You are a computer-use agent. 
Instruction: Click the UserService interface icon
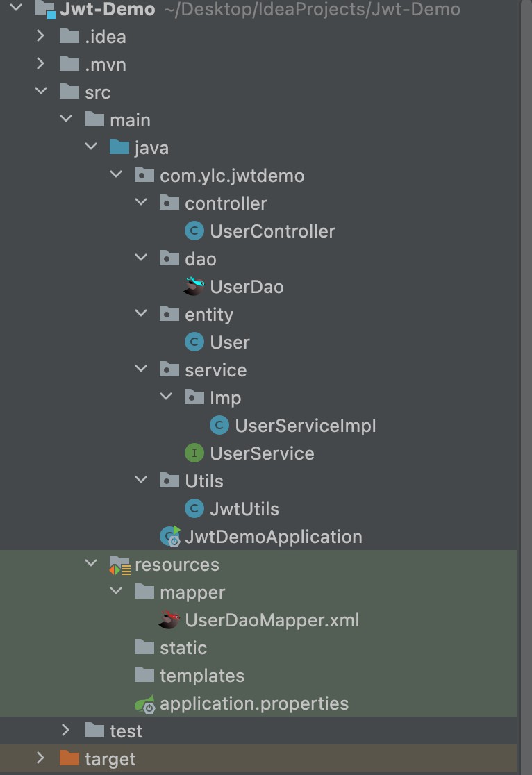[194, 453]
